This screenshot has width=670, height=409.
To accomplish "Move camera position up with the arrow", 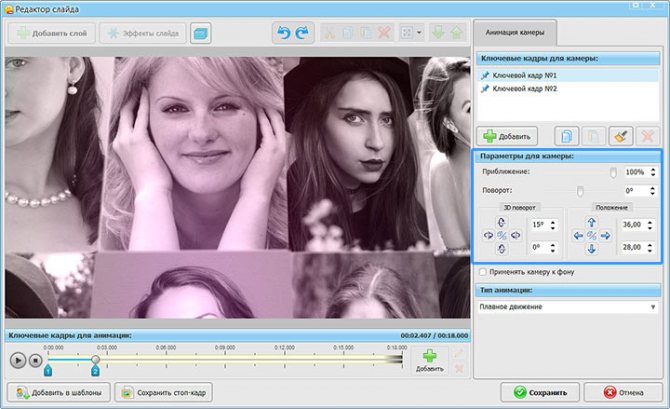I will (x=592, y=222).
